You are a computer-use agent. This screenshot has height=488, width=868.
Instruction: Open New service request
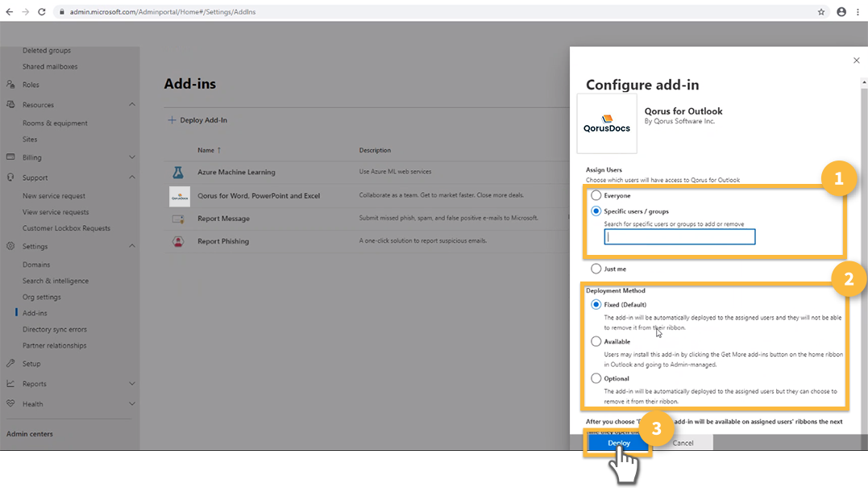click(54, 196)
